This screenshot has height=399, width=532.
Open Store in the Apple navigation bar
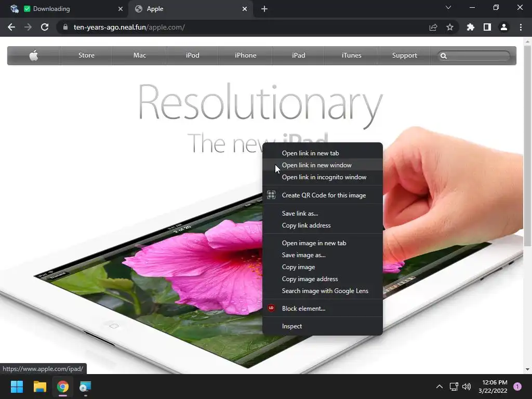tap(86, 55)
